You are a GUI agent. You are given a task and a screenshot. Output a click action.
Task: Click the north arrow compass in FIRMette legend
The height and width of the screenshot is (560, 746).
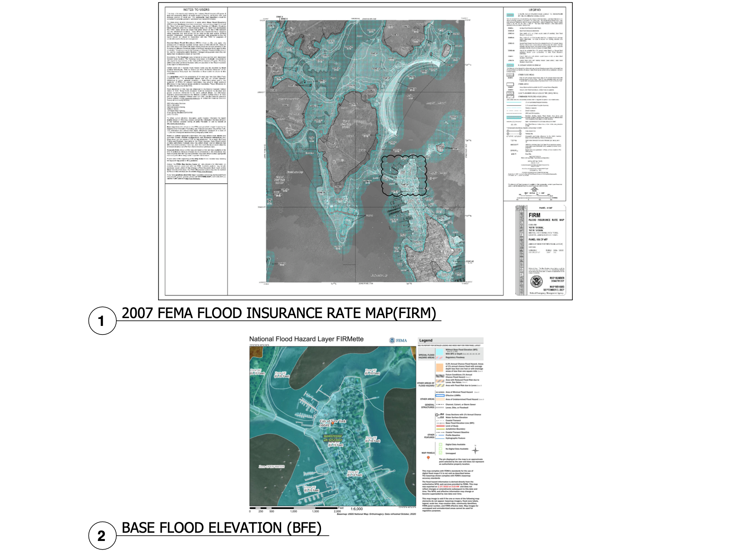coord(475,449)
